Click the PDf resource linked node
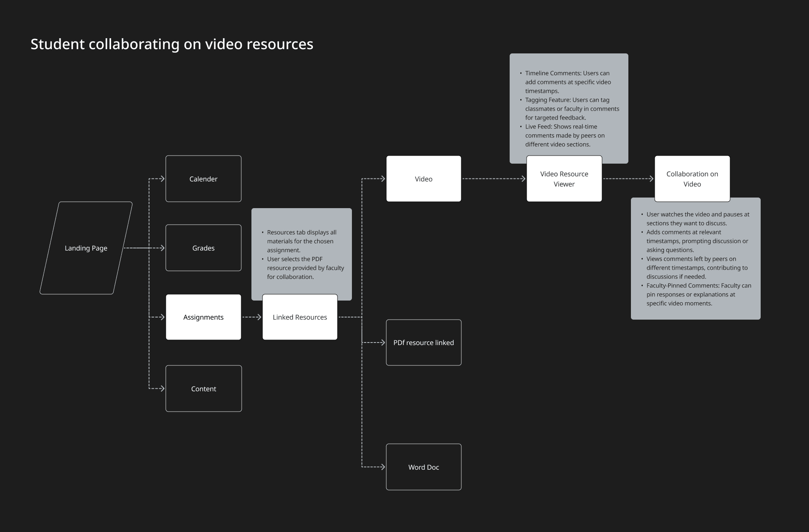The image size is (809, 532). 424,343
